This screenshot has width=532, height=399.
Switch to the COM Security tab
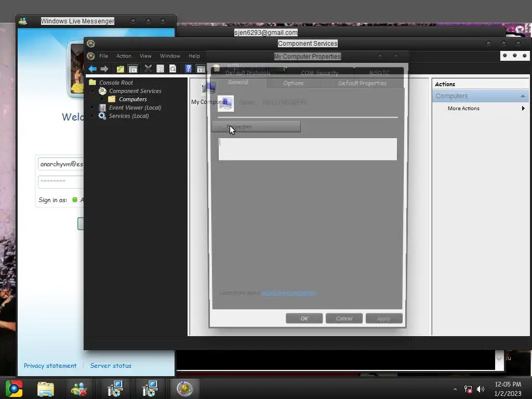click(320, 73)
